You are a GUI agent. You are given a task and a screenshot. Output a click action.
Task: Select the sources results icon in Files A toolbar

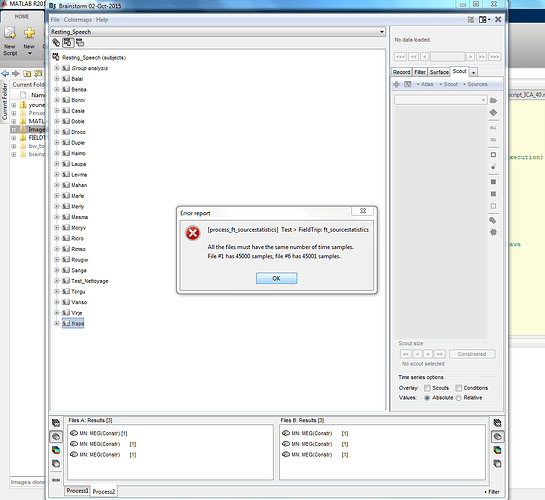tap(56, 437)
